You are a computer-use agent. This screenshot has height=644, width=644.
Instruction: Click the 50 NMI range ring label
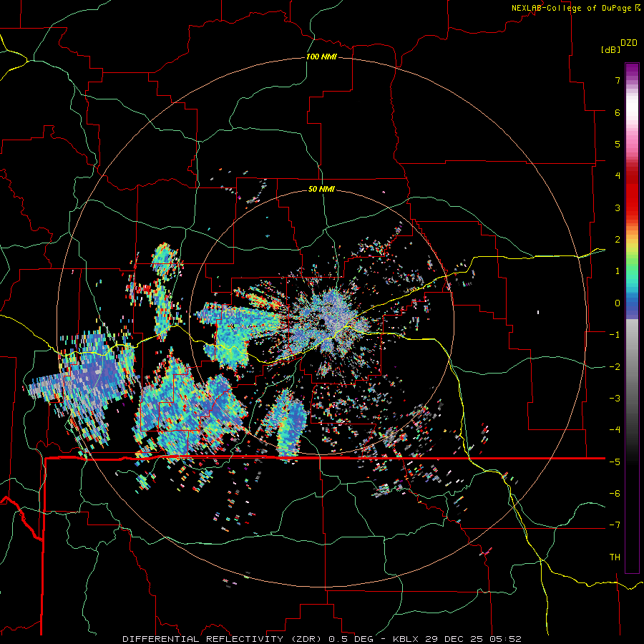pos(321,189)
